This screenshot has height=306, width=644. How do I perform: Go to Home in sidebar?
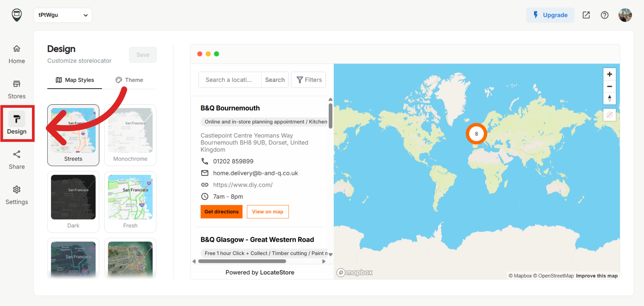click(17, 54)
